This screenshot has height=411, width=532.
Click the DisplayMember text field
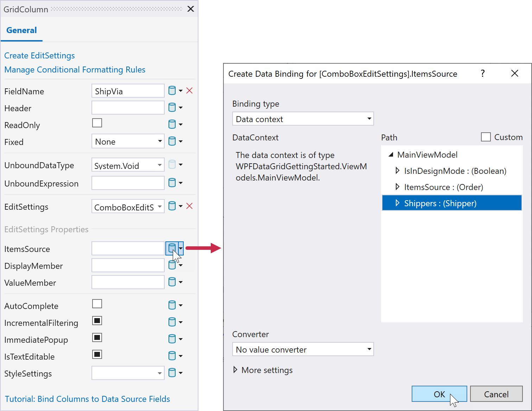[128, 265]
